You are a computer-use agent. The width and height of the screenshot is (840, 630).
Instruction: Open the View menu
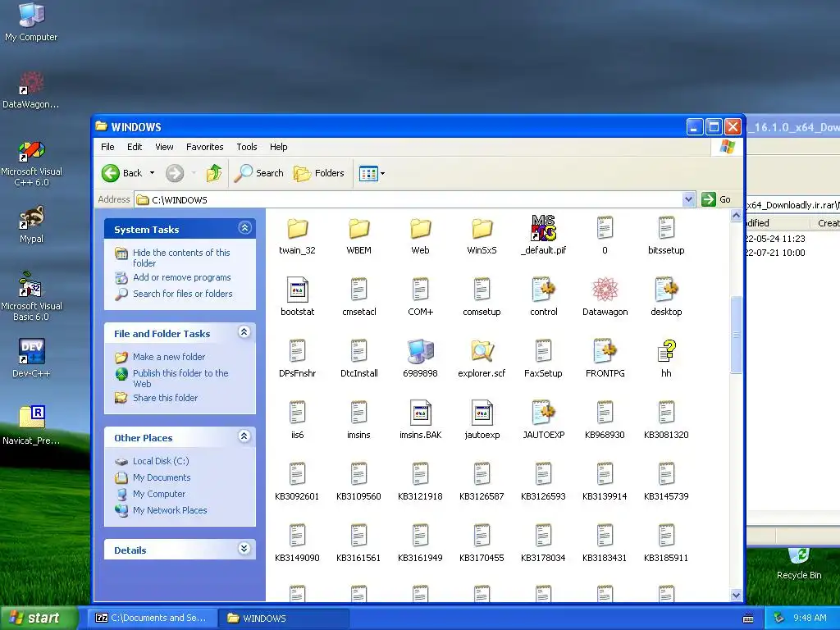164,147
